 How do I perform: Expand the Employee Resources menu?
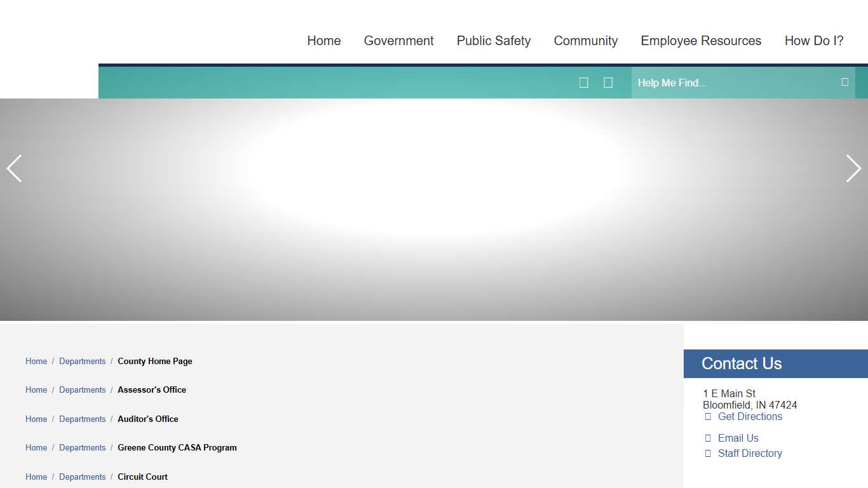pos(701,41)
